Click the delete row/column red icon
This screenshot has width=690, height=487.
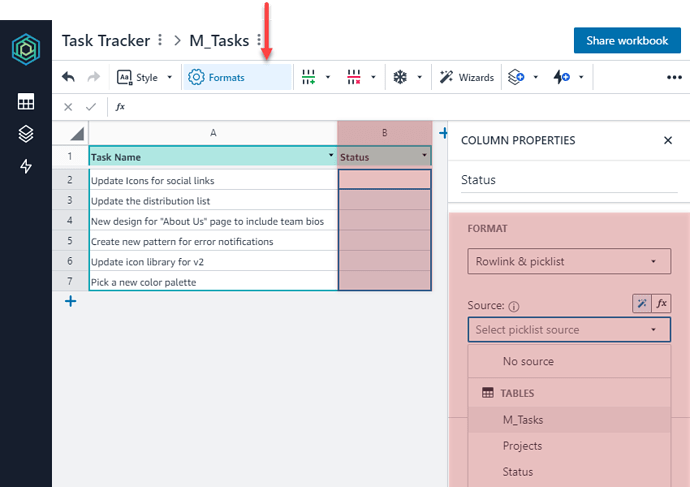[x=354, y=77]
